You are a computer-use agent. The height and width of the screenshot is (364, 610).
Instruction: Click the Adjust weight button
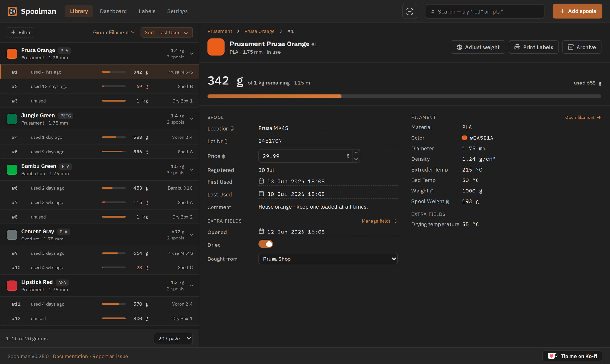[x=478, y=47]
